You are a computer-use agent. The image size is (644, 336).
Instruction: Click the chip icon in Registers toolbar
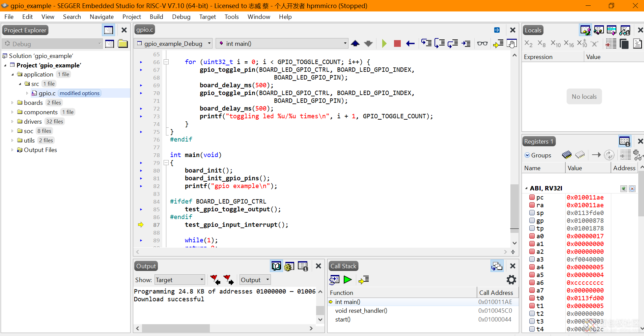pyautogui.click(x=567, y=155)
